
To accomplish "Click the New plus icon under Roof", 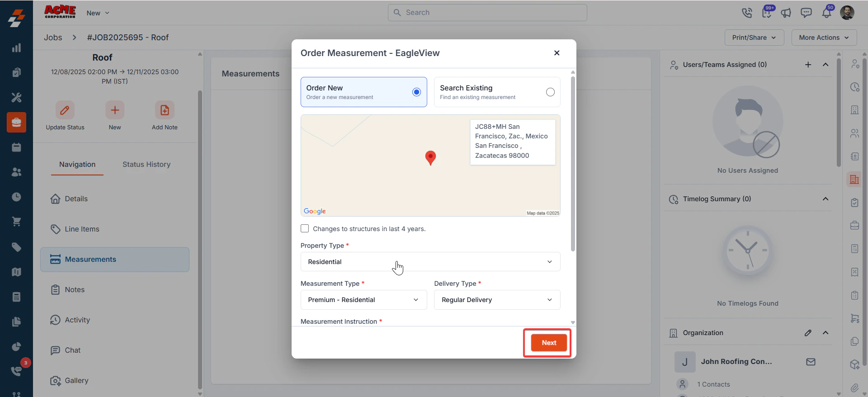I will [x=115, y=110].
